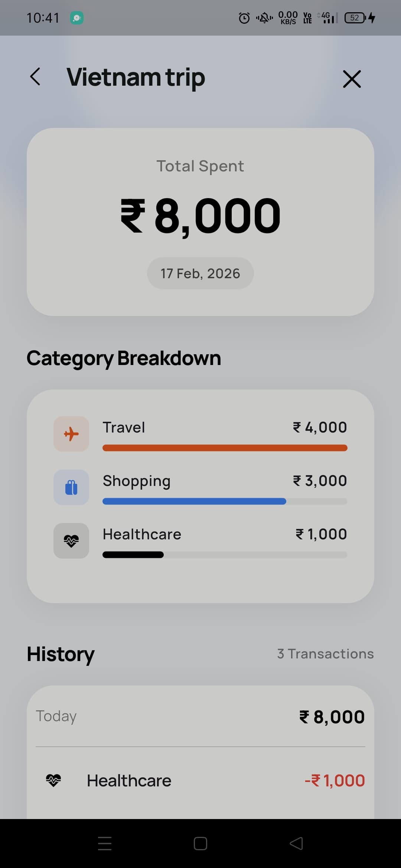The image size is (401, 868).
Task: Tap the Total Spent ₹8,000 amount
Action: pos(200,216)
